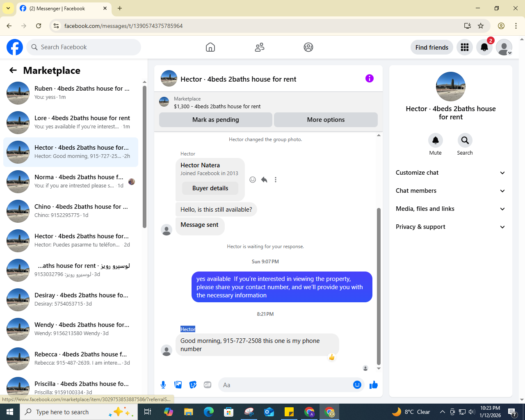Image resolution: width=525 pixels, height=420 pixels.
Task: Click the taskbar search box
Action: click(78, 412)
